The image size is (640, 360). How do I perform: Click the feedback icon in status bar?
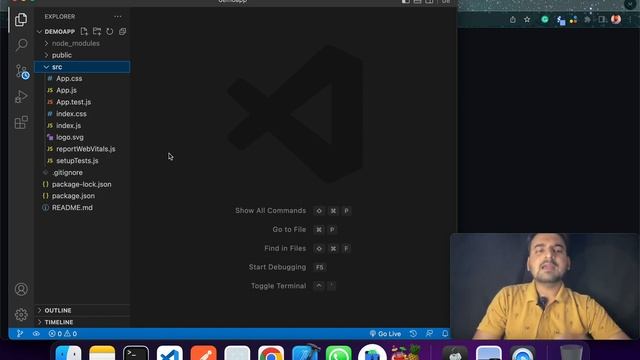[429, 333]
